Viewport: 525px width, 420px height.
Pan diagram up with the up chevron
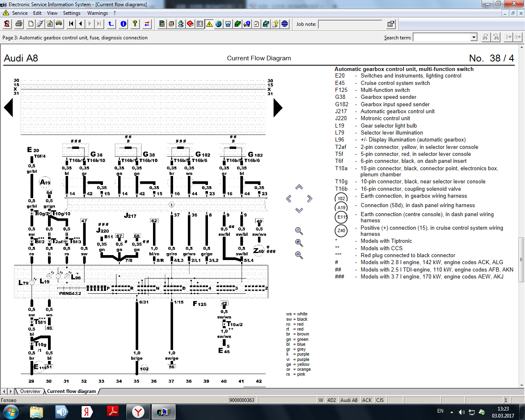299,187
